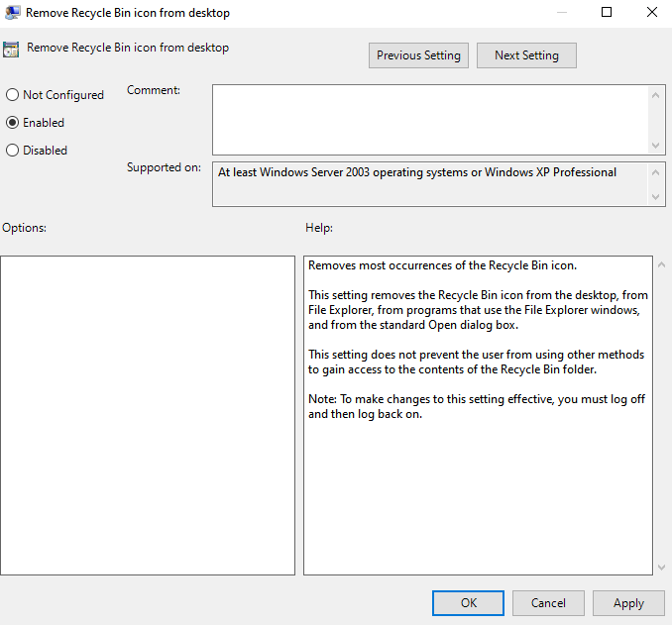Viewport: 672px width, 625px height.
Task: Click the Apply button
Action: coord(628,603)
